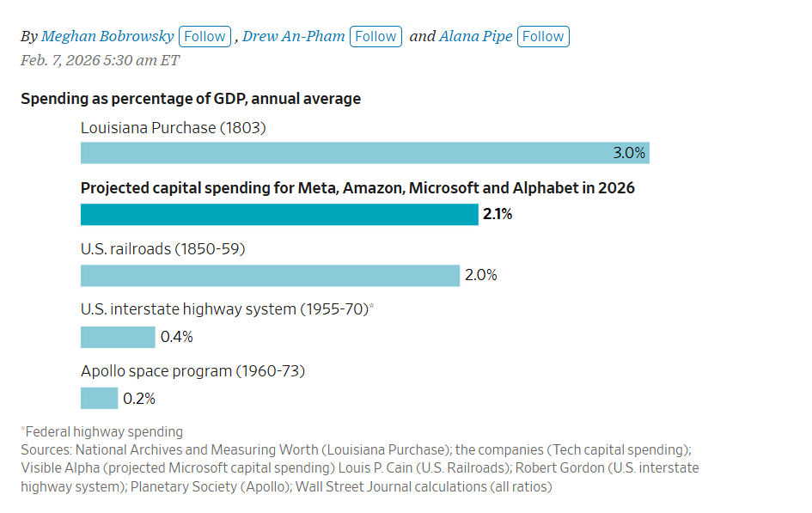This screenshot has width=812, height=513.
Task: Click Alana Pipe's author name
Action: tap(475, 36)
